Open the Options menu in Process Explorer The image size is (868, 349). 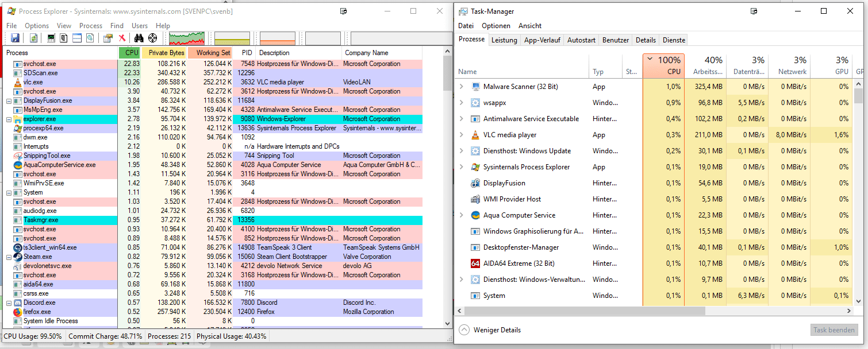coord(37,26)
